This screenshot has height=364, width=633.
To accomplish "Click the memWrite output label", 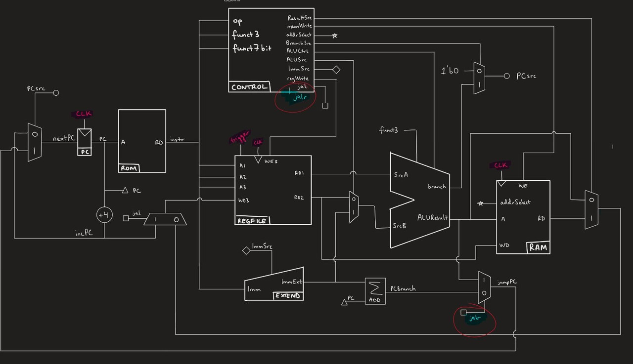I will 300,26.
